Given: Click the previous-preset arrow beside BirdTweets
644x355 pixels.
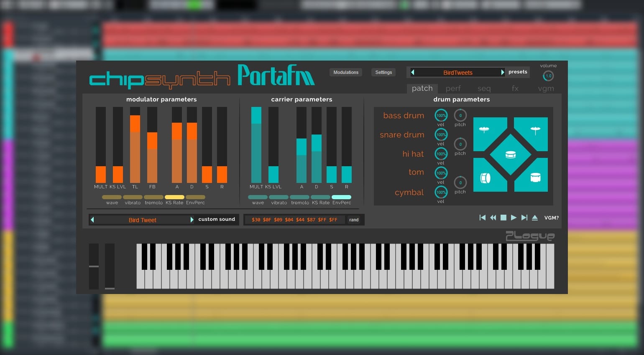Looking at the screenshot, I should pyautogui.click(x=413, y=72).
